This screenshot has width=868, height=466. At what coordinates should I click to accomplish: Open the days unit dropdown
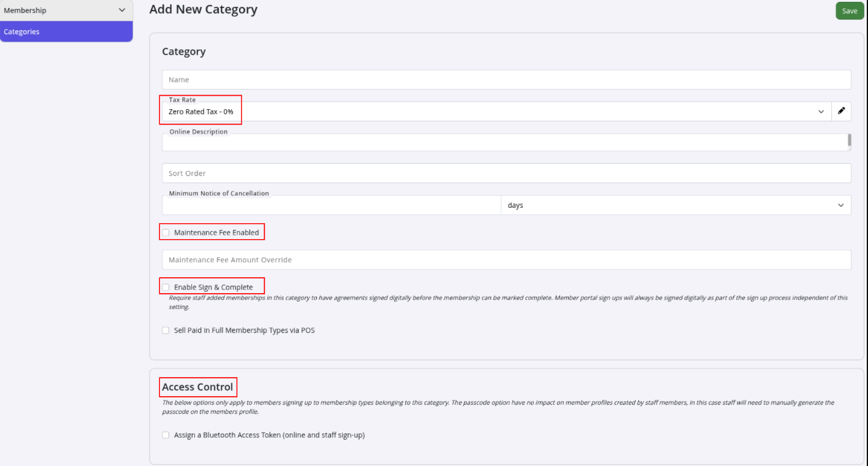pyautogui.click(x=676, y=205)
